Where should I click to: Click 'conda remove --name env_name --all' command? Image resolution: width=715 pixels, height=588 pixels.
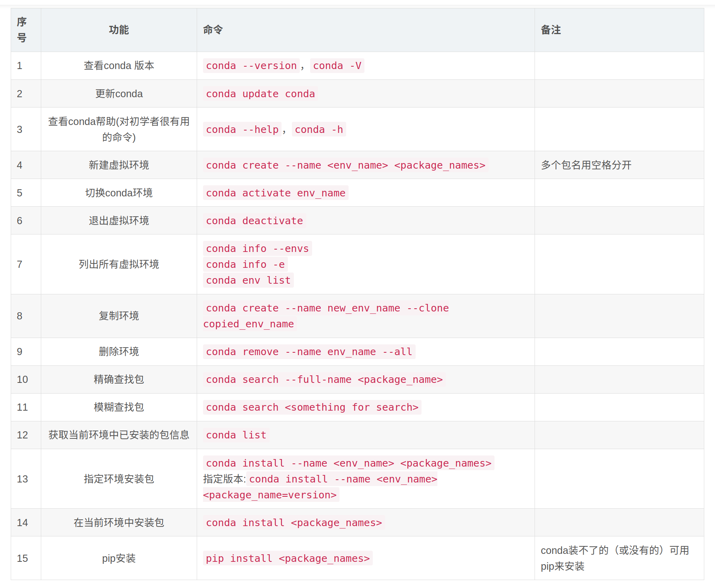(x=309, y=352)
